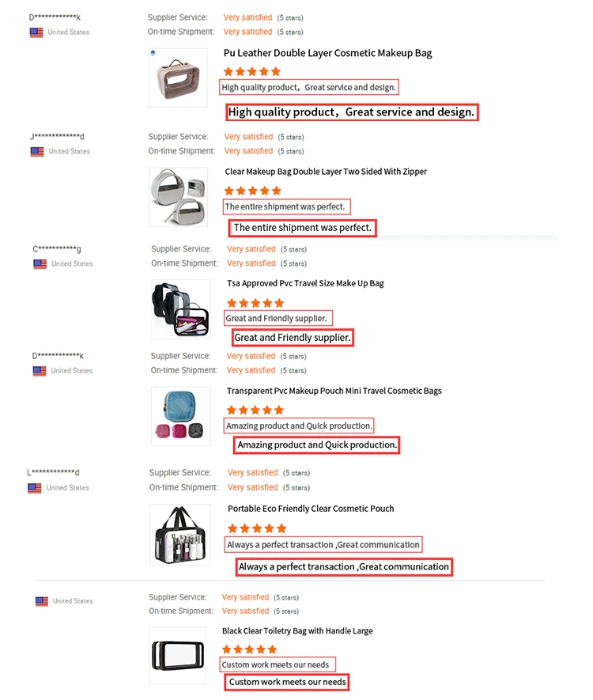Open the Black Clear Toiletry Bag thumbnail image
Viewport: 593px width, 700px height.
(179, 655)
